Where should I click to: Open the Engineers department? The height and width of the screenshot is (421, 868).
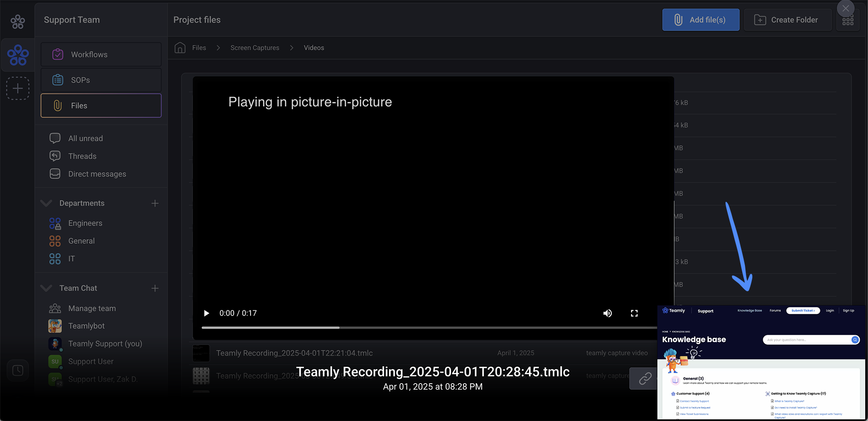coord(85,223)
